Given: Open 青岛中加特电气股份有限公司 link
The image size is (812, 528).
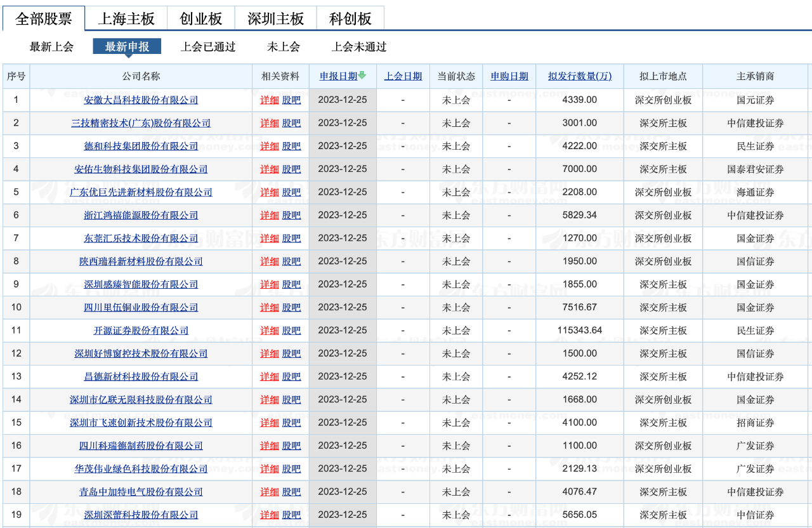Looking at the screenshot, I should pos(141,492).
